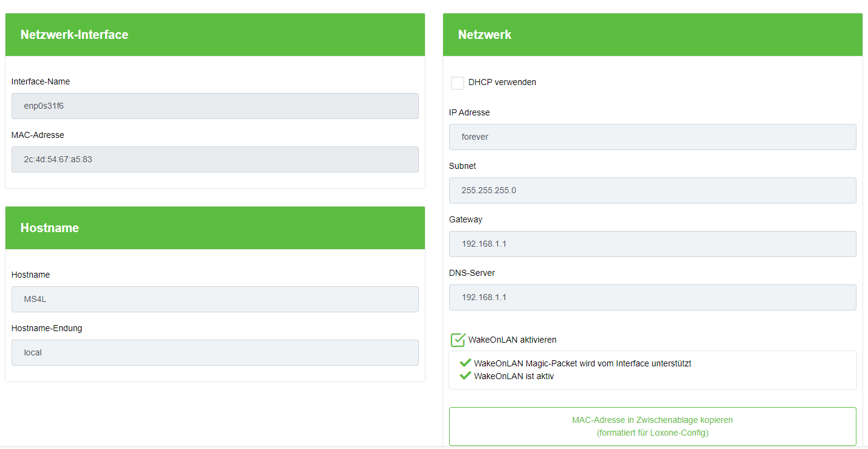Viewport: 868px width, 449px height.
Task: Click the Hostname-Endung field with local
Action: pyautogui.click(x=215, y=352)
